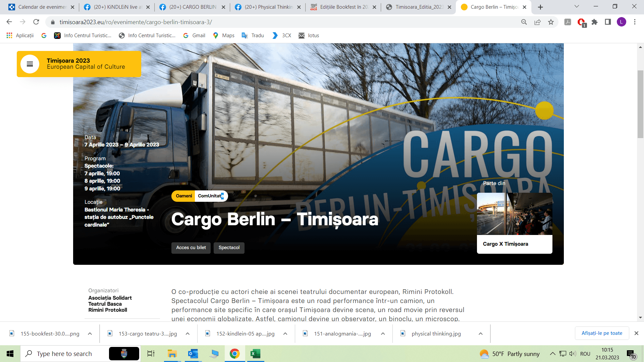This screenshot has height=362, width=644.
Task: Open the downloaded 153-cargo teatru jpg file
Action: 143,334
